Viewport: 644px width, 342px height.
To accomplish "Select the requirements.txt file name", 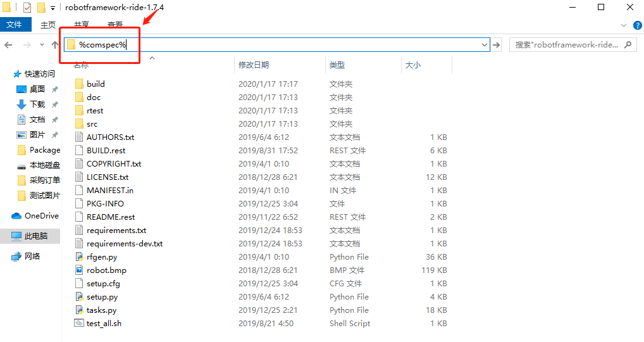I will click(116, 230).
